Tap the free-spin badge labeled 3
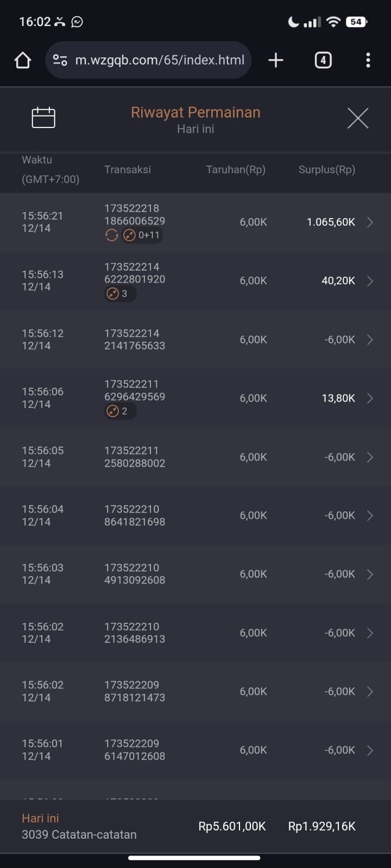The width and height of the screenshot is (391, 868). pyautogui.click(x=118, y=294)
